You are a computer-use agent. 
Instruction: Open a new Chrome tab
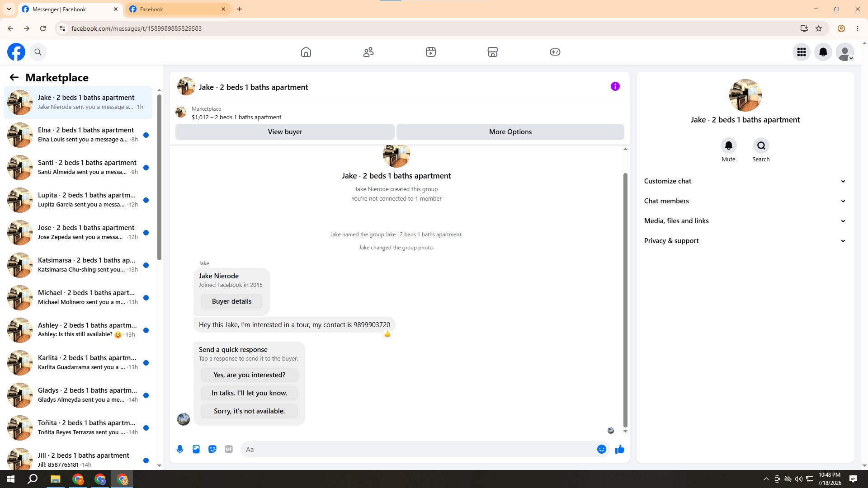click(240, 9)
